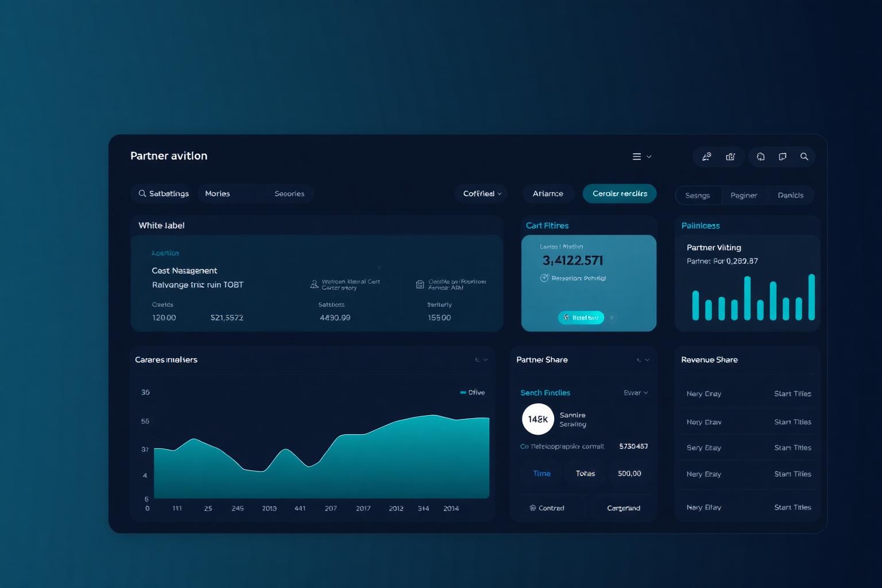
Task: Click the gift box icon in header
Action: click(730, 157)
